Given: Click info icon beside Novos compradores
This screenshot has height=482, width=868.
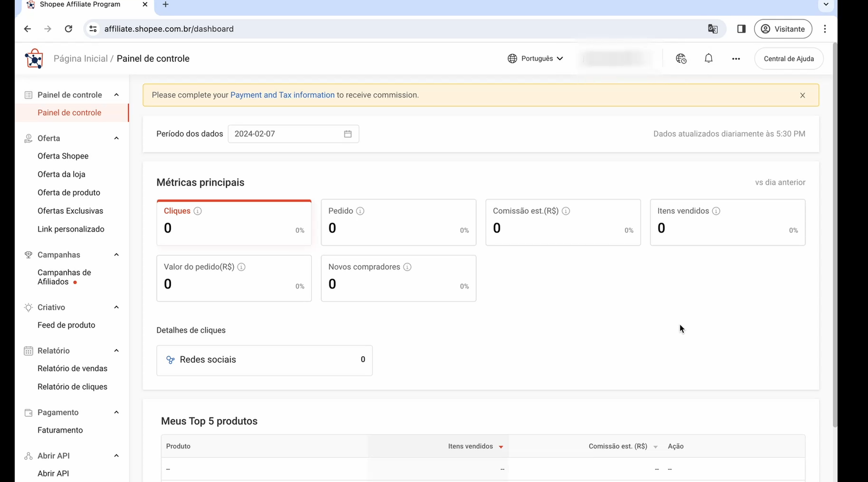Looking at the screenshot, I should coord(407,267).
